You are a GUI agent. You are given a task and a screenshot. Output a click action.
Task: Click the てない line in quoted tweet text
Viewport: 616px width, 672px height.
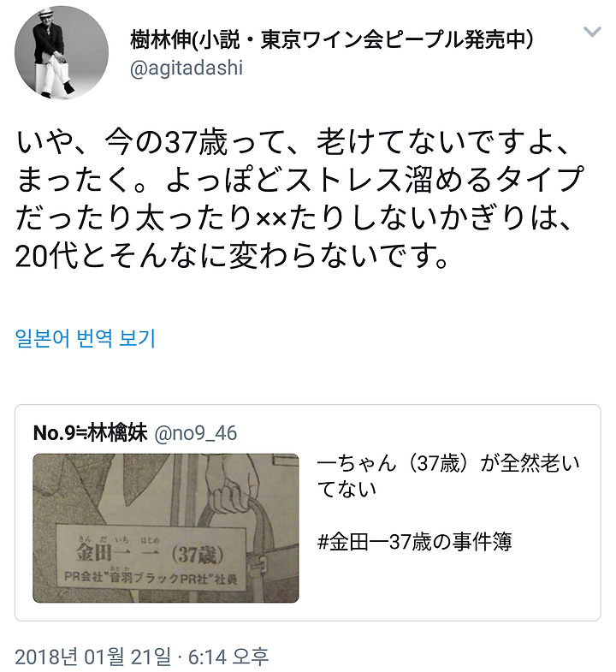coord(346,489)
